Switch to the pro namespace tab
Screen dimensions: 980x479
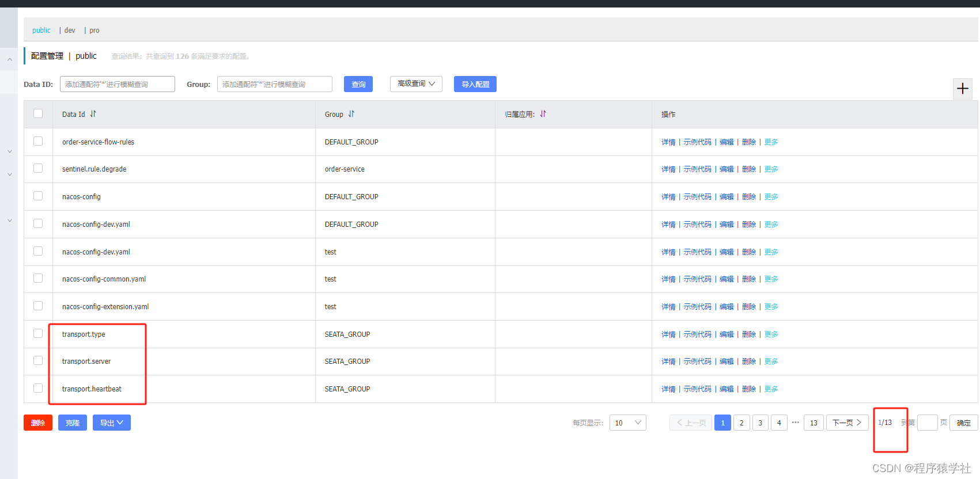coord(94,31)
